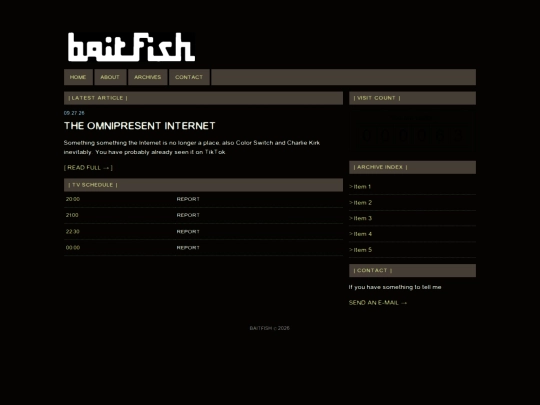Click REPORT in the 22:30 row
This screenshot has height=405, width=540.
click(188, 232)
